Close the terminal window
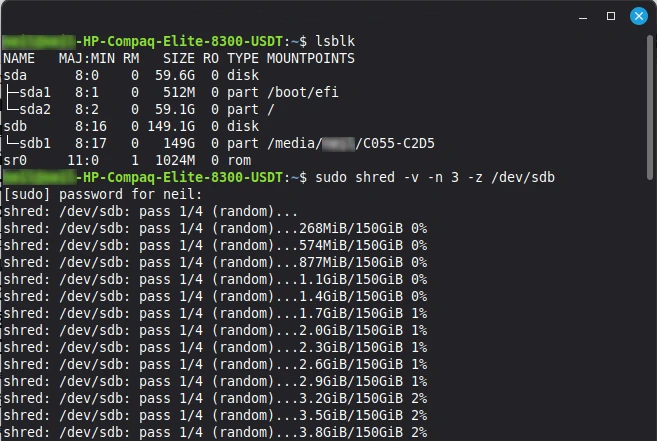 [x=639, y=16]
